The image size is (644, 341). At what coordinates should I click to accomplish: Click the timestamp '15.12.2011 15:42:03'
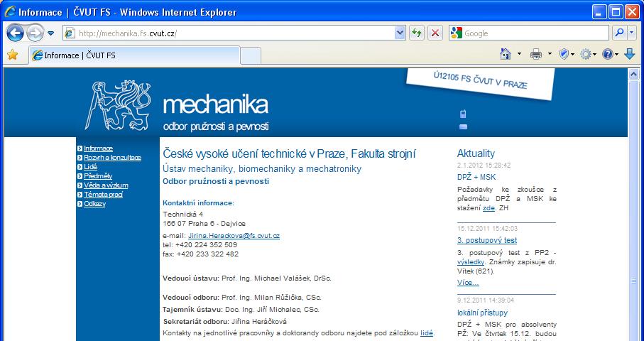pyautogui.click(x=488, y=229)
